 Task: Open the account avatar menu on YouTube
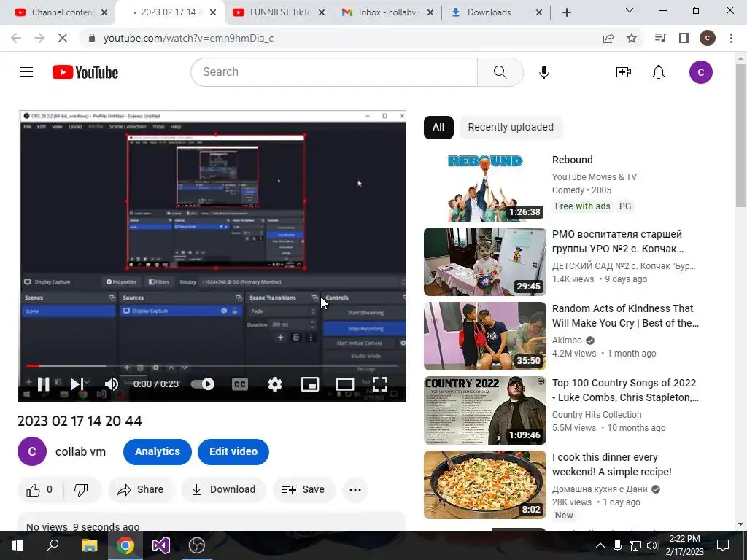point(701,72)
